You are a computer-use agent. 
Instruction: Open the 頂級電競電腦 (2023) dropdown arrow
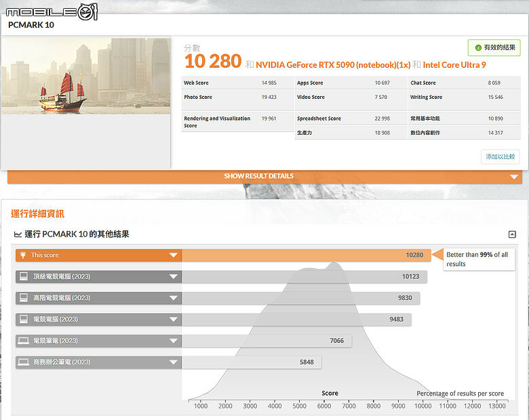pyautogui.click(x=174, y=277)
